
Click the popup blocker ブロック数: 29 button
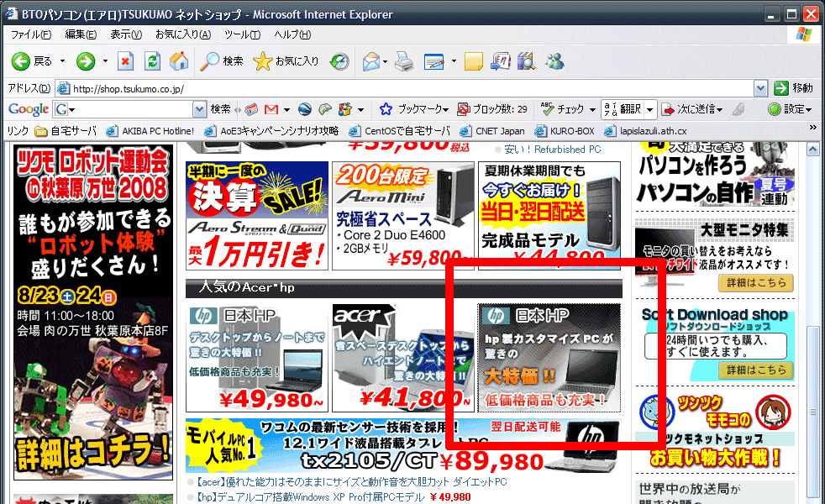pyautogui.click(x=492, y=109)
